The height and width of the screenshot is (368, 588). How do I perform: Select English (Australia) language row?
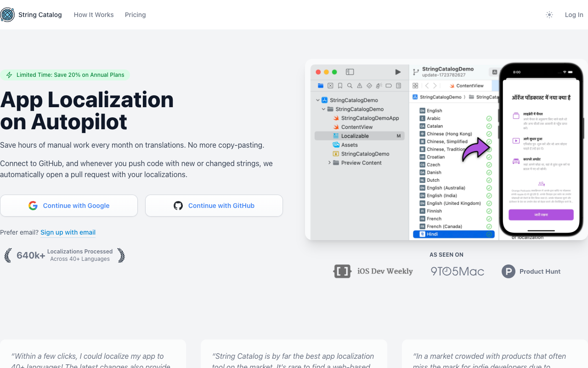pos(456,188)
